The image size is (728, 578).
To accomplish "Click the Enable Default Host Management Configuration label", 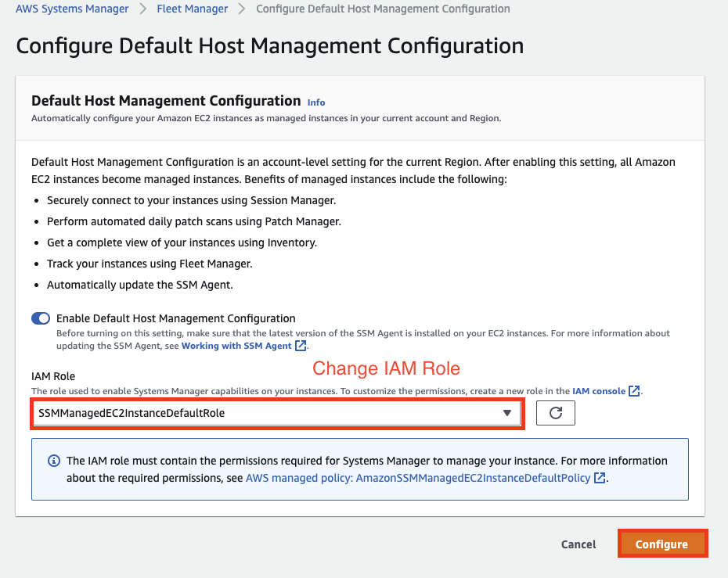I will click(176, 318).
